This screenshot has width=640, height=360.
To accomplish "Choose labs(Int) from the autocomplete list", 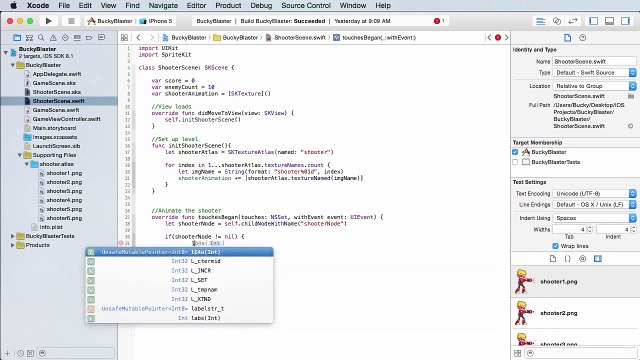I will 180,318.
